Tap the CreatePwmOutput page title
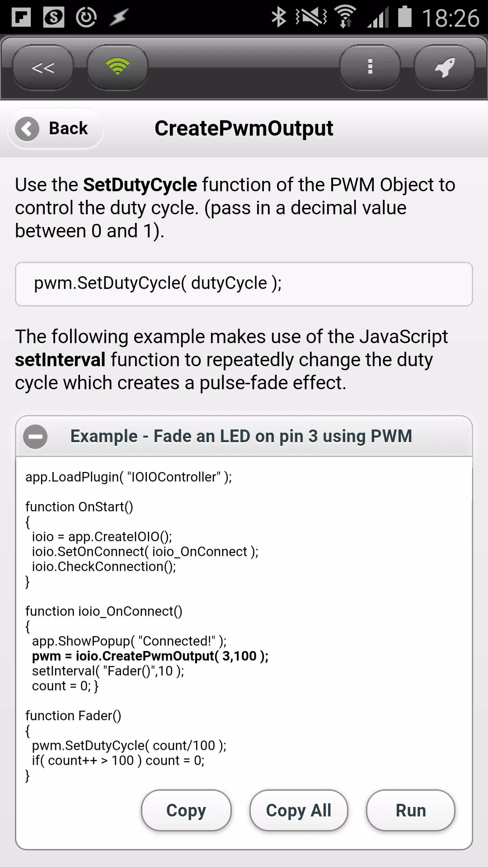488x868 pixels. 244,128
